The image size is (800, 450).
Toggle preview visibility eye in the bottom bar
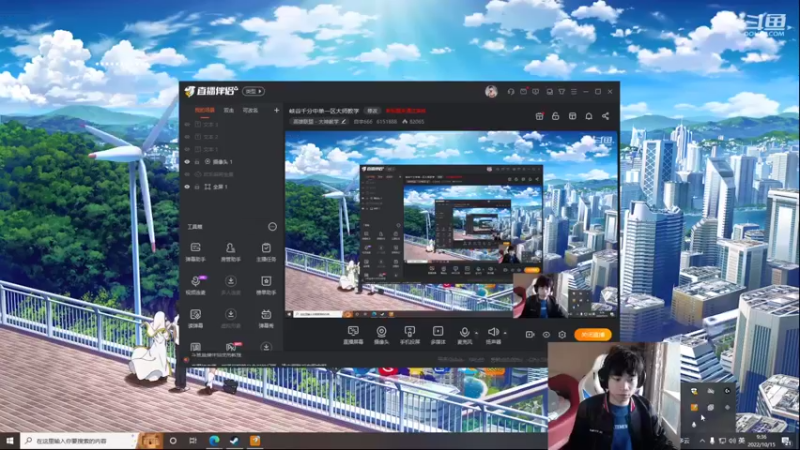click(546, 335)
